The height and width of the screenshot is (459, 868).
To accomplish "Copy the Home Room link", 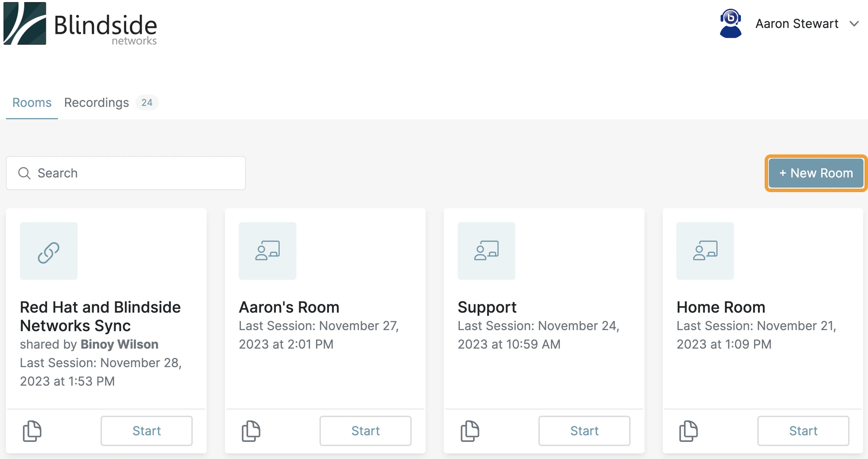I will [688, 431].
